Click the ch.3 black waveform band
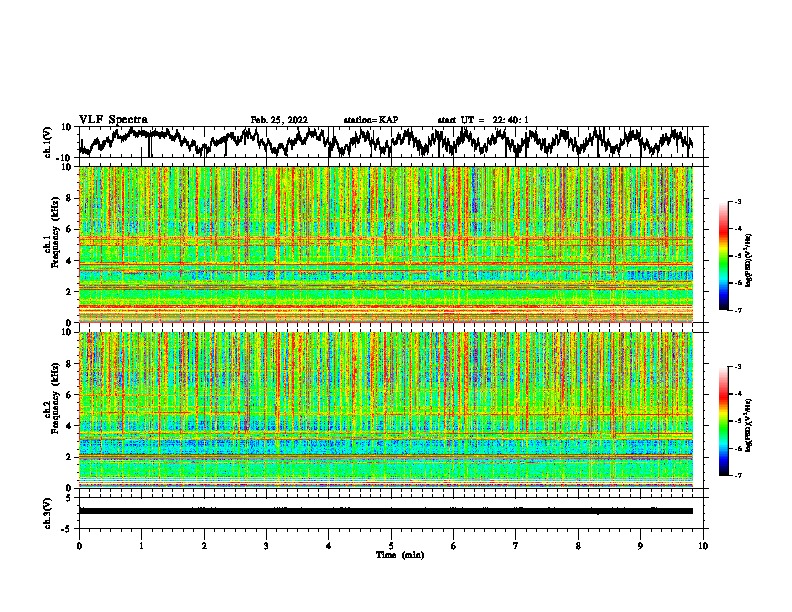The height and width of the screenshot is (612, 792). [386, 511]
